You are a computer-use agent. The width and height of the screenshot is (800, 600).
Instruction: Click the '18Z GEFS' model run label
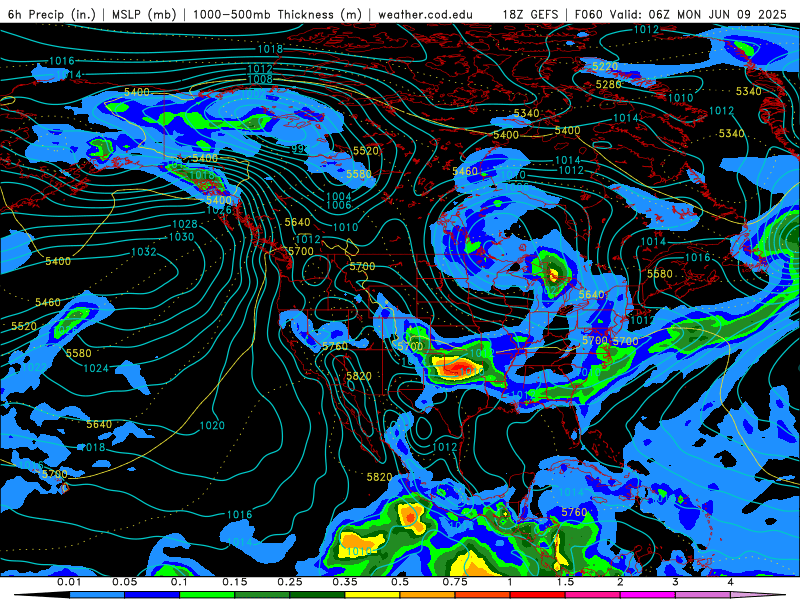point(530,14)
